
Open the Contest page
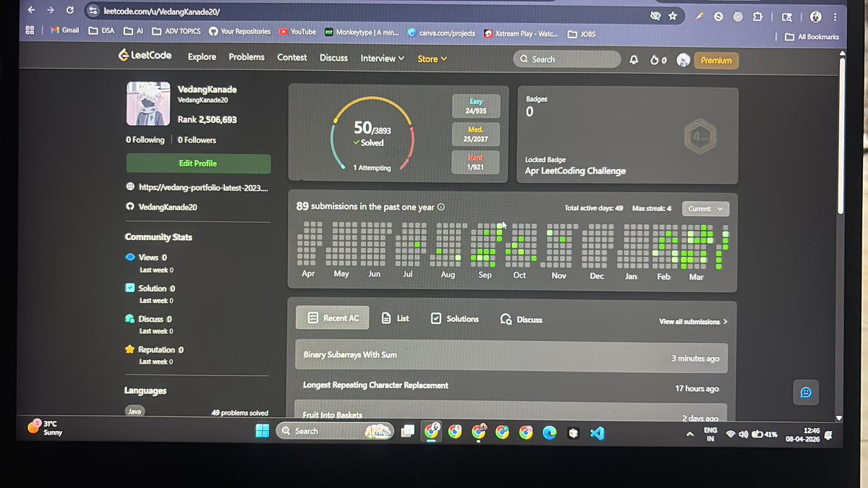[x=292, y=57]
